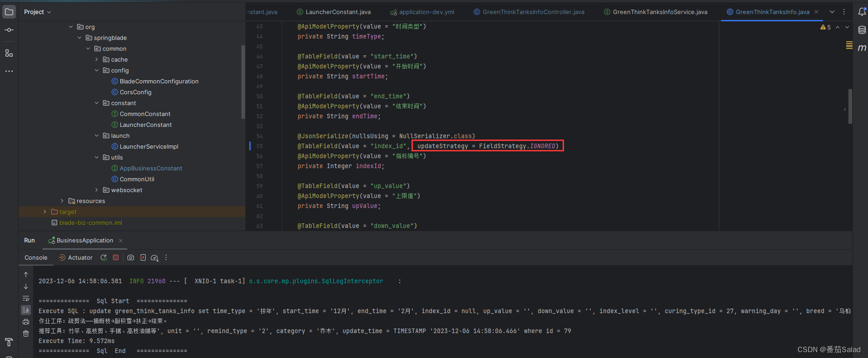Open the Commit tool window icon

click(x=9, y=30)
